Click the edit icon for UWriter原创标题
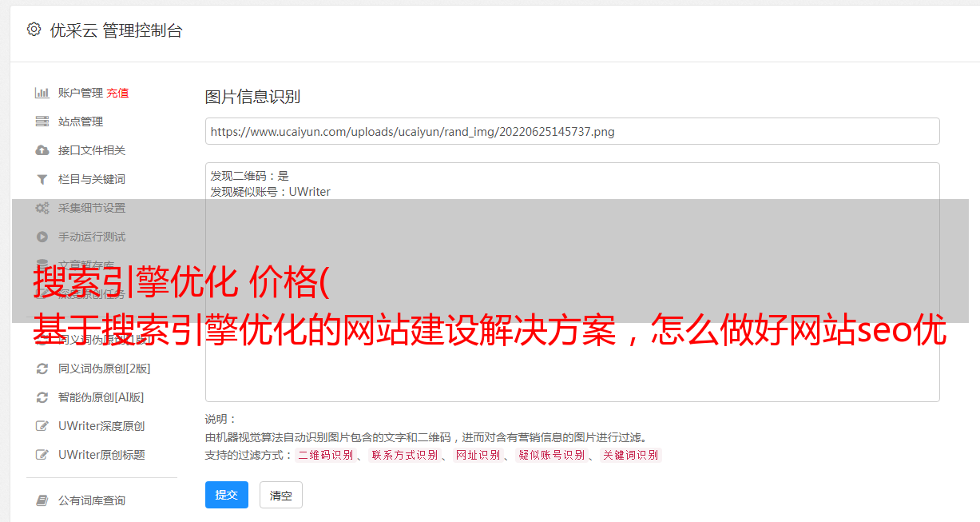The width and height of the screenshot is (980, 522). pos(42,455)
